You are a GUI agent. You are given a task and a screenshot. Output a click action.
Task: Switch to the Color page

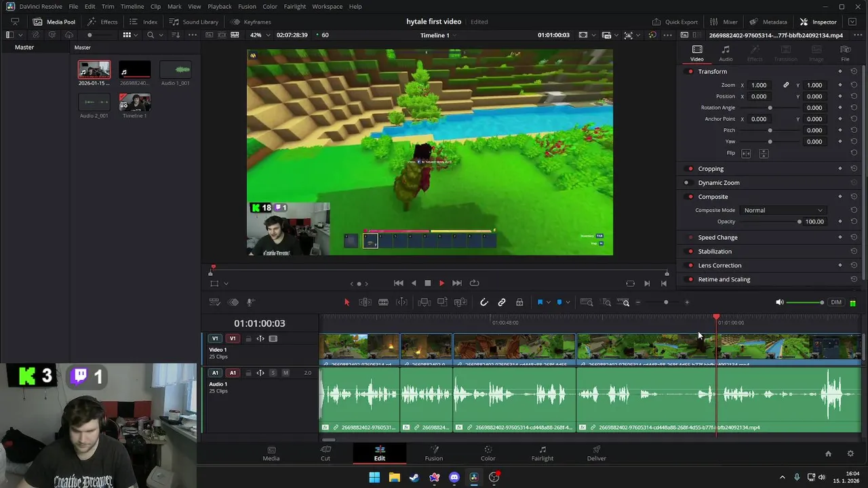click(x=488, y=453)
